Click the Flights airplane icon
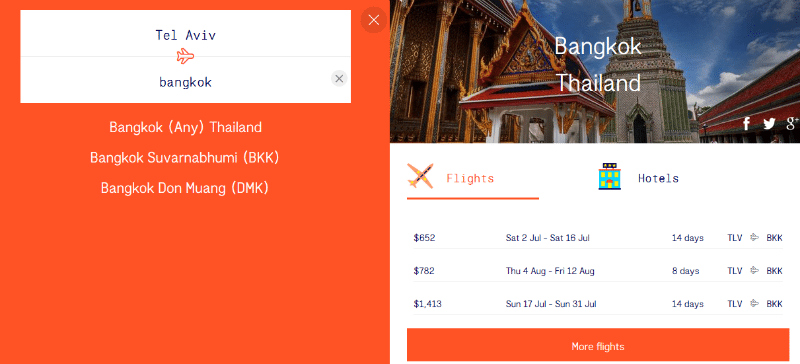Screen dimensions: 800x364 pyautogui.click(x=420, y=176)
